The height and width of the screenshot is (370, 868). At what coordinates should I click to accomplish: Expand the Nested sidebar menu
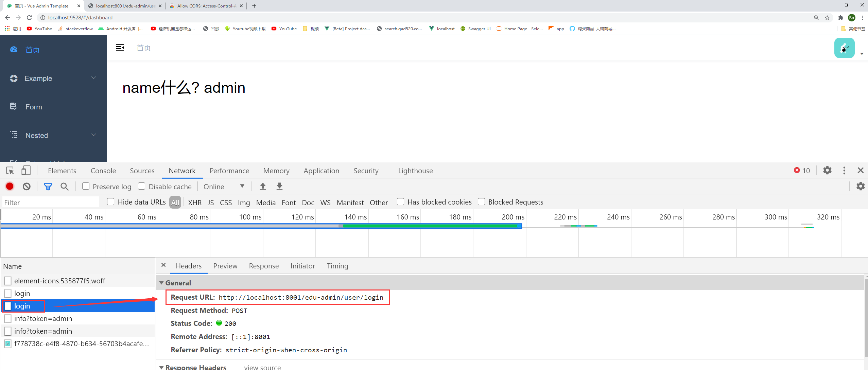53,135
